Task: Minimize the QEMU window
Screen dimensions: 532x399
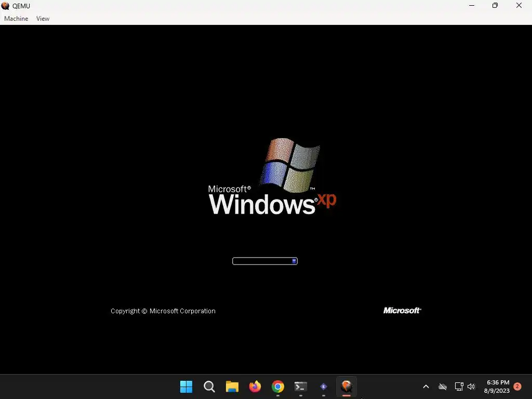Action: tap(472, 6)
